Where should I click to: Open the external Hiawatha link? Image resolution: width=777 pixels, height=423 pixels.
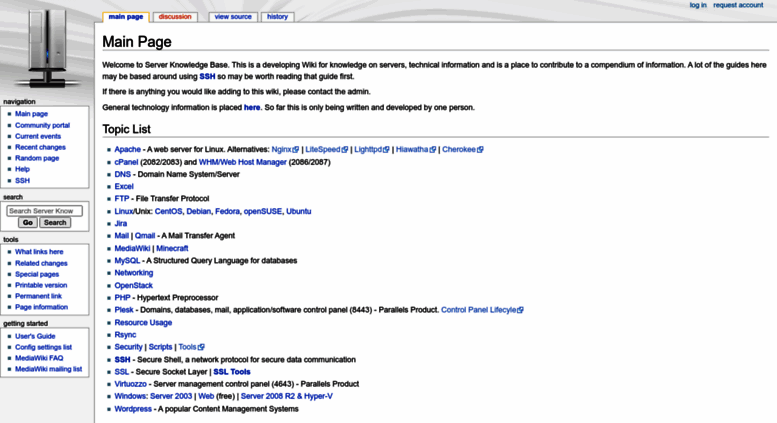click(x=416, y=150)
